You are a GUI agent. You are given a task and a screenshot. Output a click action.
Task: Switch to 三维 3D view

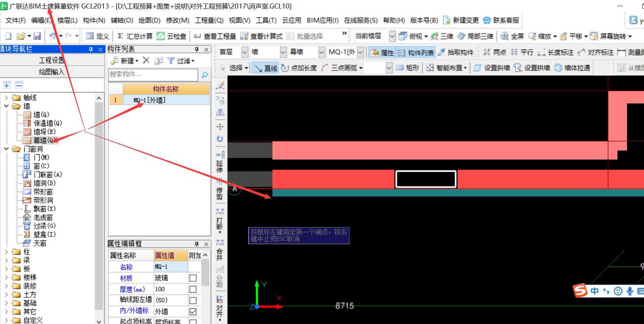coord(442,36)
